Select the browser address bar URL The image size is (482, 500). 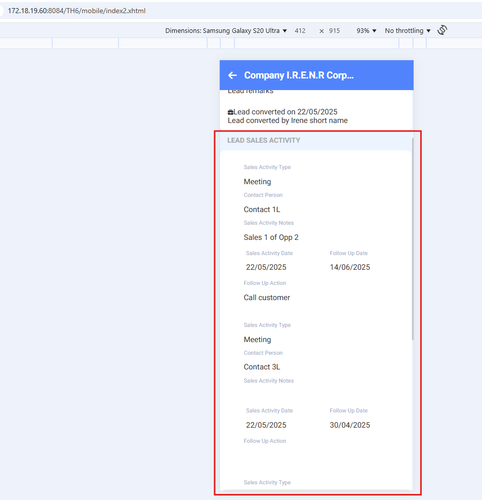click(77, 11)
